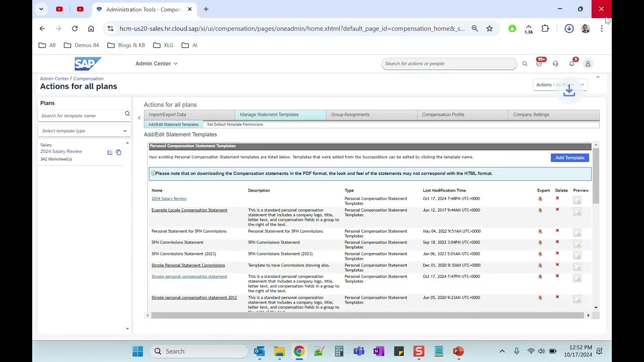Go to Compensation breadcrumb
This screenshot has height=362, width=644.
[x=88, y=79]
